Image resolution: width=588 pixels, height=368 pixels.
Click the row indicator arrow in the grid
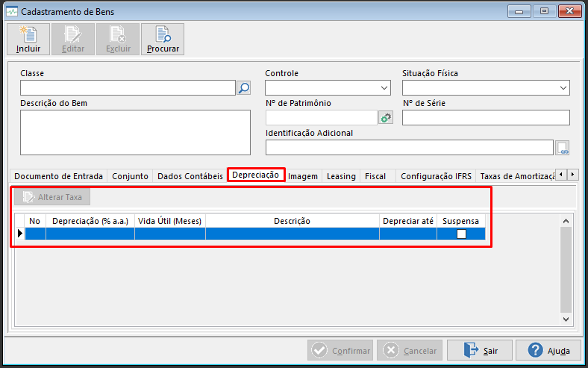tap(20, 234)
